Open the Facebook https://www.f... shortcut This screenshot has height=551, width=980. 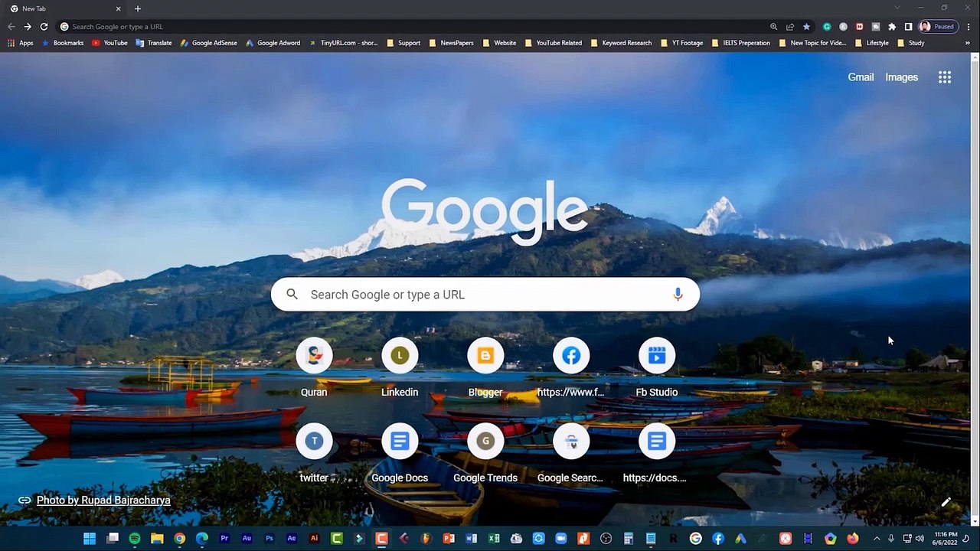[571, 369]
